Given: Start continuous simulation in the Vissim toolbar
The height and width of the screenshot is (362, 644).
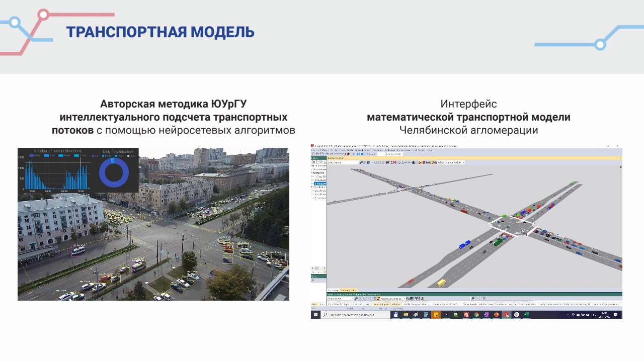Looking at the screenshot, I should [354, 154].
